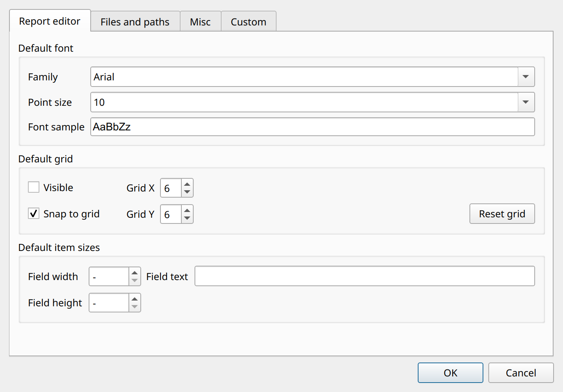Expand the Family font dropdown arrow
This screenshot has width=563, height=392.
point(526,77)
